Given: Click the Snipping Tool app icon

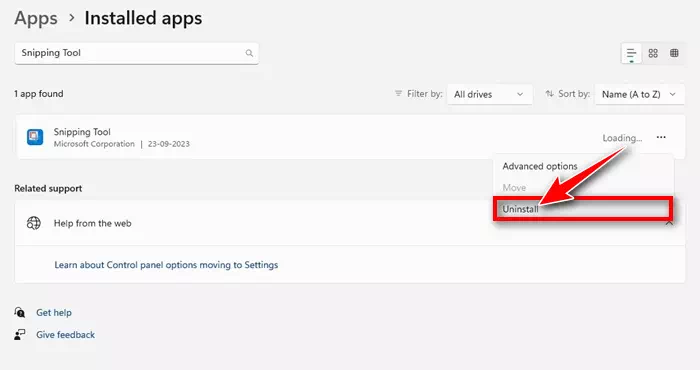Looking at the screenshot, I should [x=35, y=137].
